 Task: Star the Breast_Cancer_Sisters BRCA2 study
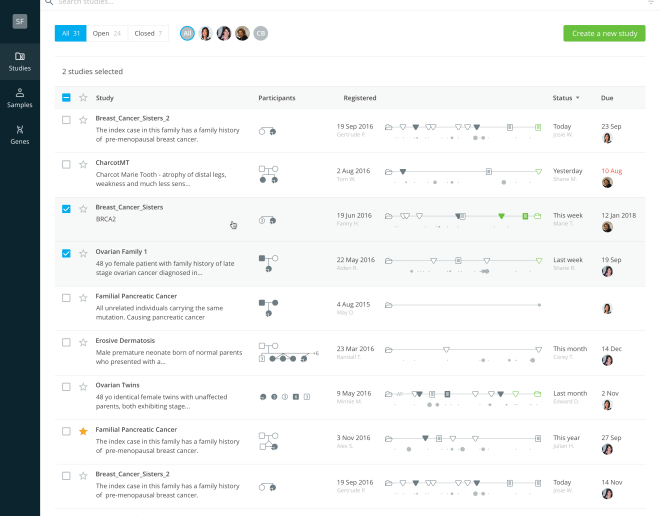point(83,209)
